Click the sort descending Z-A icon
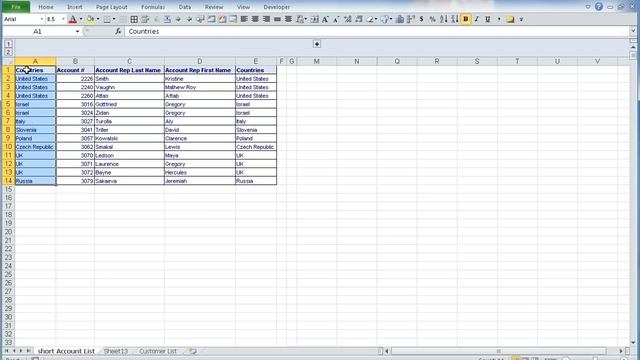This screenshot has width=640, height=360. pos(455,19)
